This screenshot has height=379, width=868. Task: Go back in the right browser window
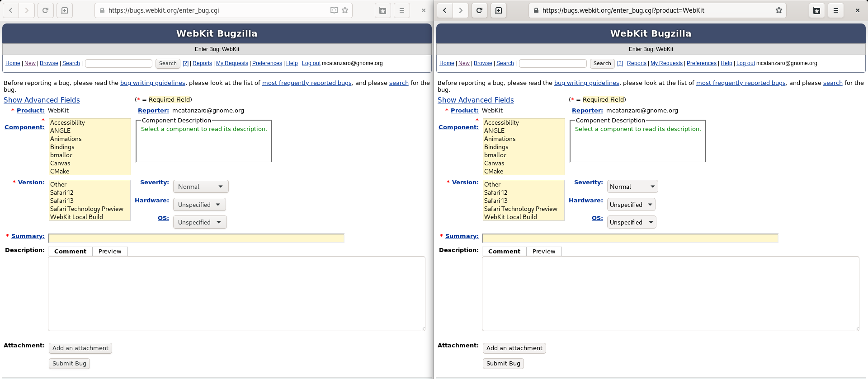point(445,10)
